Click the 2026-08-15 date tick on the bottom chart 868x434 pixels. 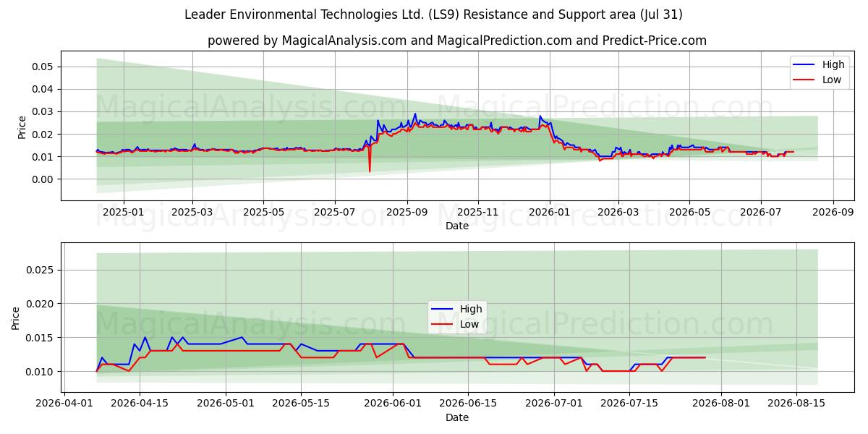[796, 404]
